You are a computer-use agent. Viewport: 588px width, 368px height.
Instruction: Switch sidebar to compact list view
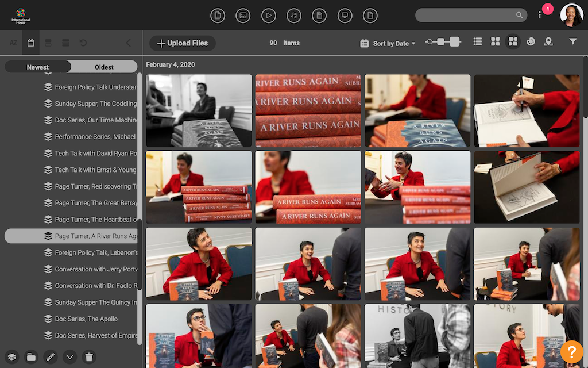click(65, 43)
